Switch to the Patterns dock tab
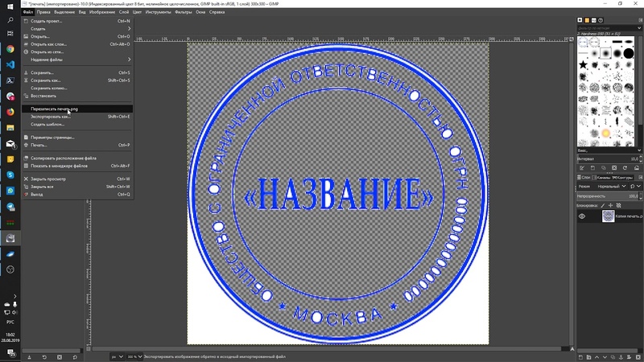Image resolution: width=644 pixels, height=362 pixels. (587, 20)
